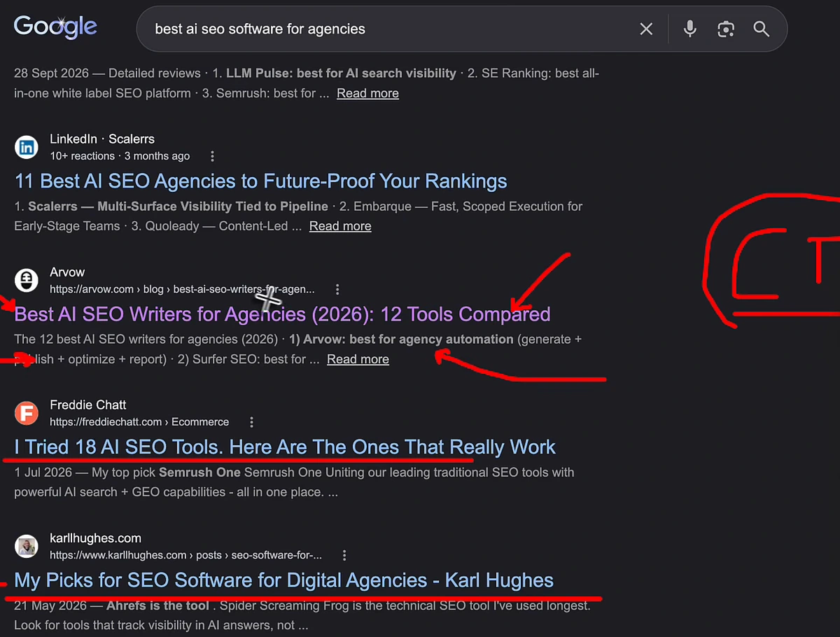Open 'I Tried 18 AI SEO Tools' result
Image resolution: width=840 pixels, height=637 pixels.
285,447
